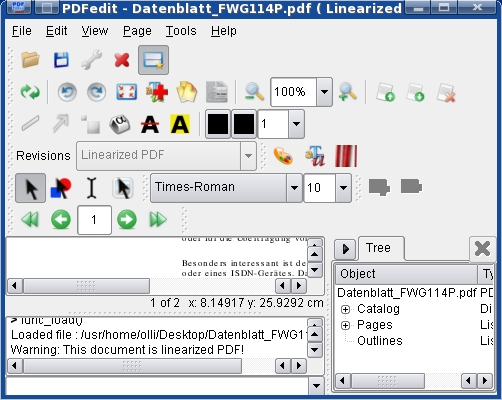The width and height of the screenshot is (502, 400).
Task: Select the strikethrough text tool
Action: point(150,124)
